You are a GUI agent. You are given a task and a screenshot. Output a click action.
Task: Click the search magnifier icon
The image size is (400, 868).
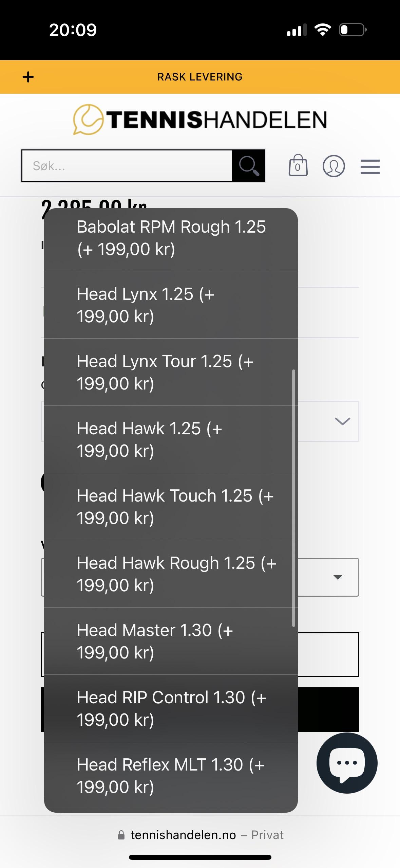click(249, 166)
